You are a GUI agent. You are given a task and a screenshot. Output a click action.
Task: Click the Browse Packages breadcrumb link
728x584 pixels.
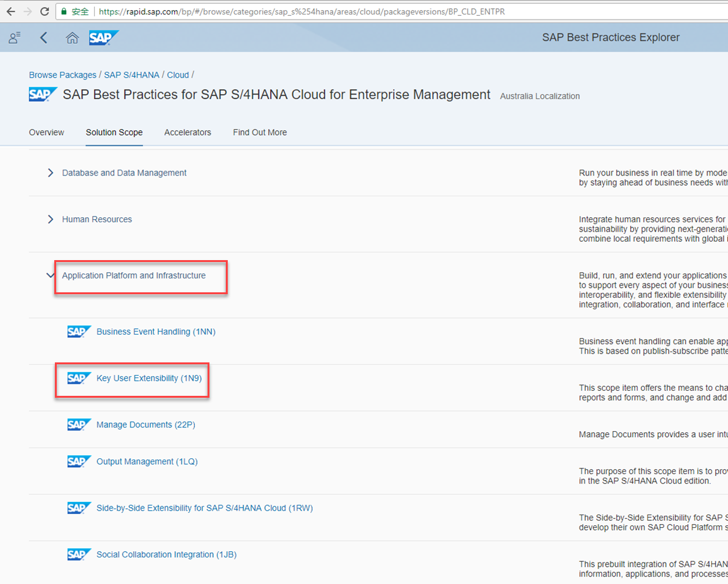62,74
